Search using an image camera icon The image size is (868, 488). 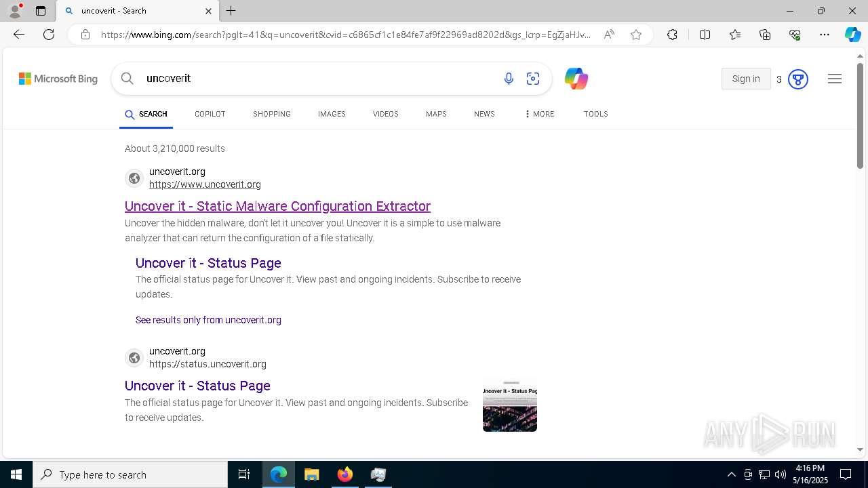tap(533, 79)
